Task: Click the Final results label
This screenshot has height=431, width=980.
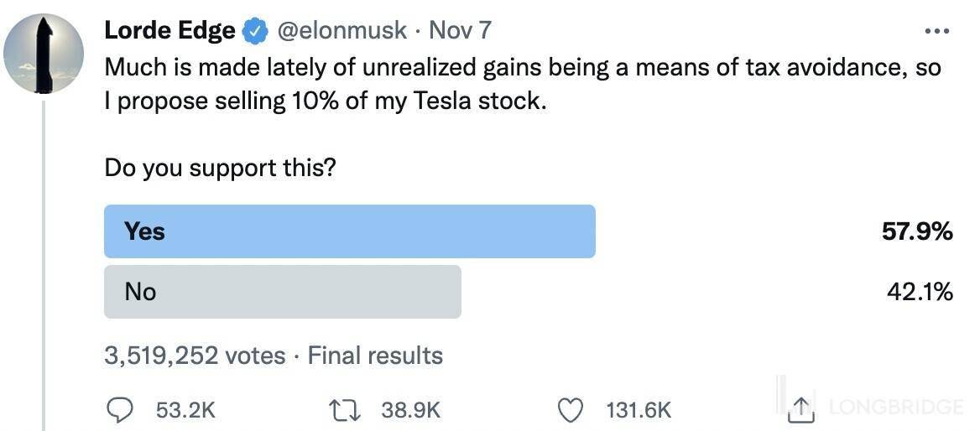Action: pos(375,356)
